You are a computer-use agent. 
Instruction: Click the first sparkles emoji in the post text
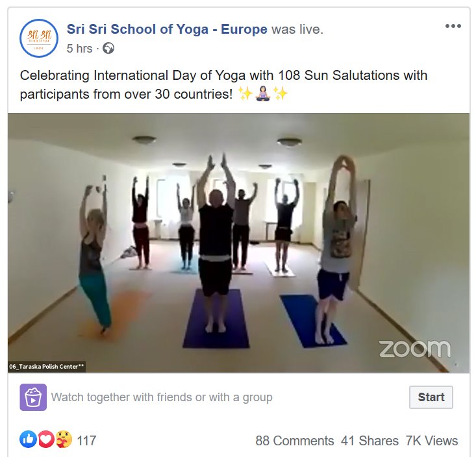245,93
